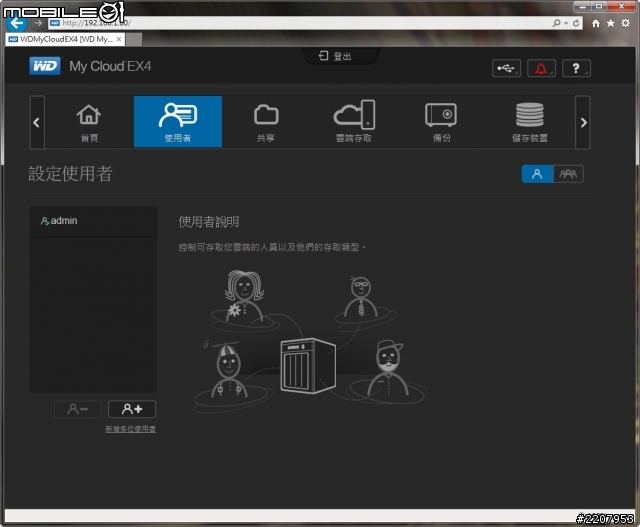
Task: Open the browser tools gear
Action: click(x=625, y=23)
